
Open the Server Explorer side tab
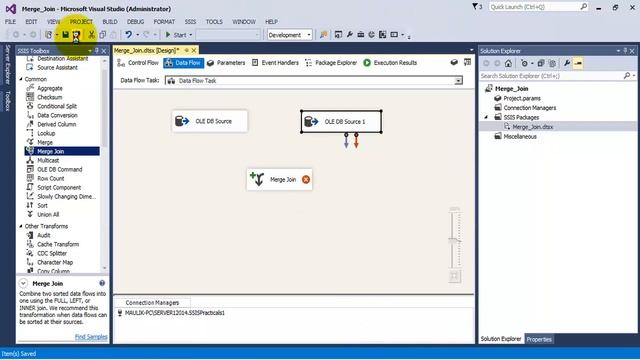point(7,64)
